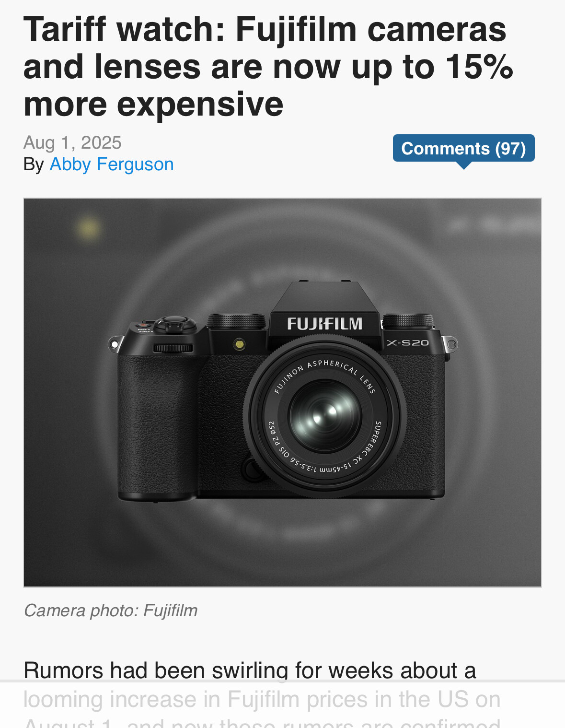Click the 'By' label before the author name
565x728 pixels.
[34, 164]
